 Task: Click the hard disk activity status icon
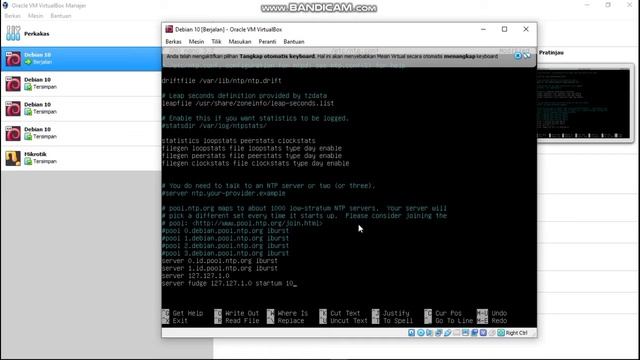tap(411, 333)
